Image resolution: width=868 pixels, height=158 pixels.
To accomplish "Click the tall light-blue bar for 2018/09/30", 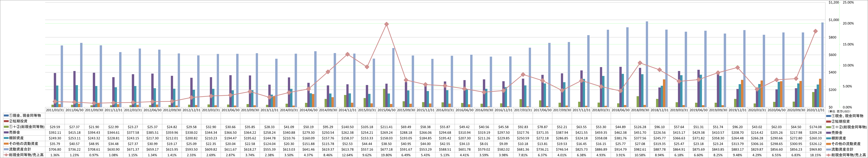I will tap(647, 64).
